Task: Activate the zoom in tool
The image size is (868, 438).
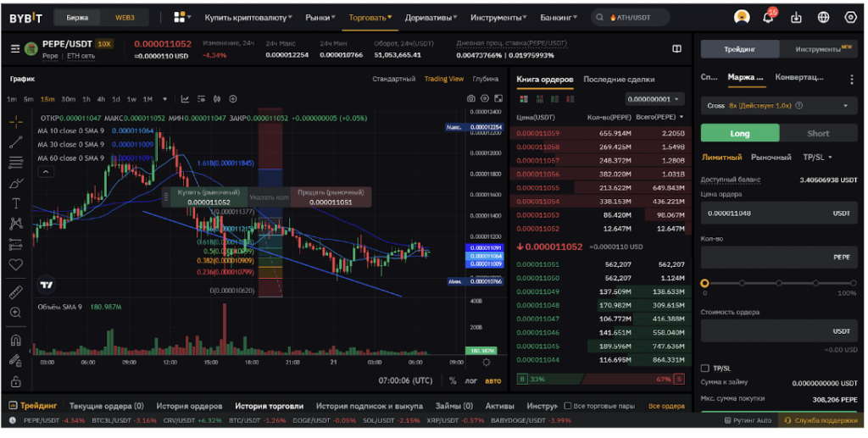Action: click(x=16, y=313)
